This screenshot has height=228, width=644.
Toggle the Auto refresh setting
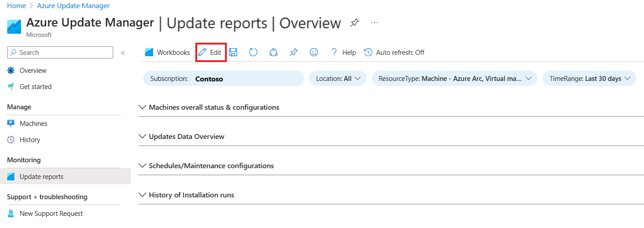394,53
